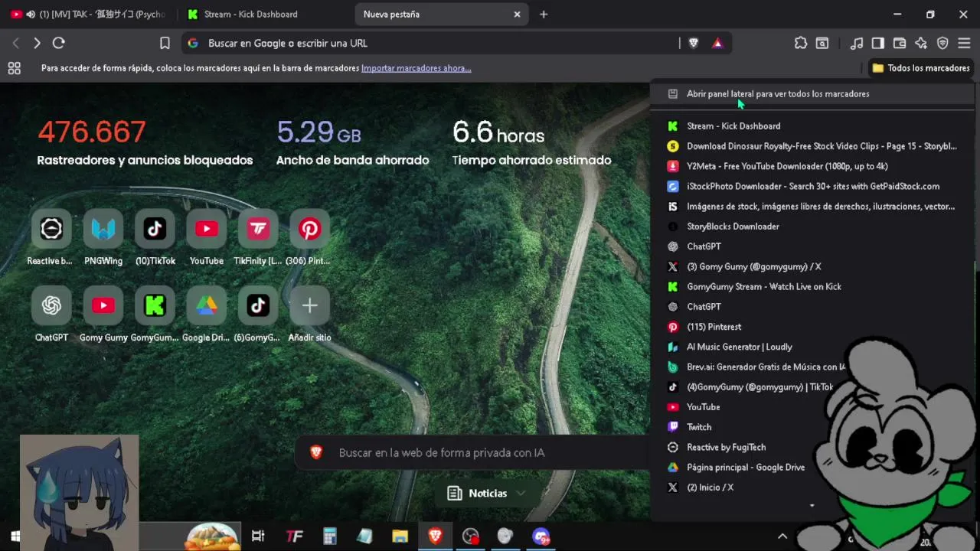The height and width of the screenshot is (551, 980).
Task: Click the private AI web search box
Action: (x=472, y=453)
